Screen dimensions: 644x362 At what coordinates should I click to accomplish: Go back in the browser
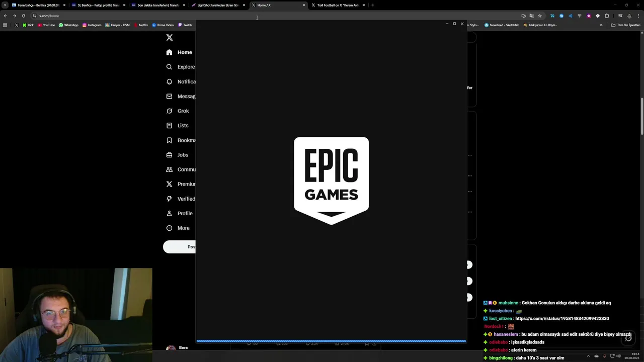click(x=6, y=16)
